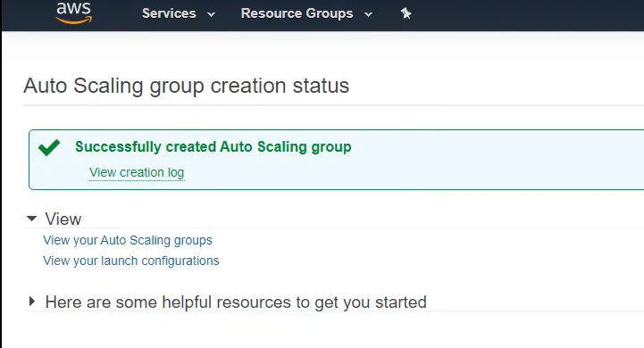The image size is (644, 348).
Task: Open View your Auto Scaling groups
Action: tap(128, 240)
